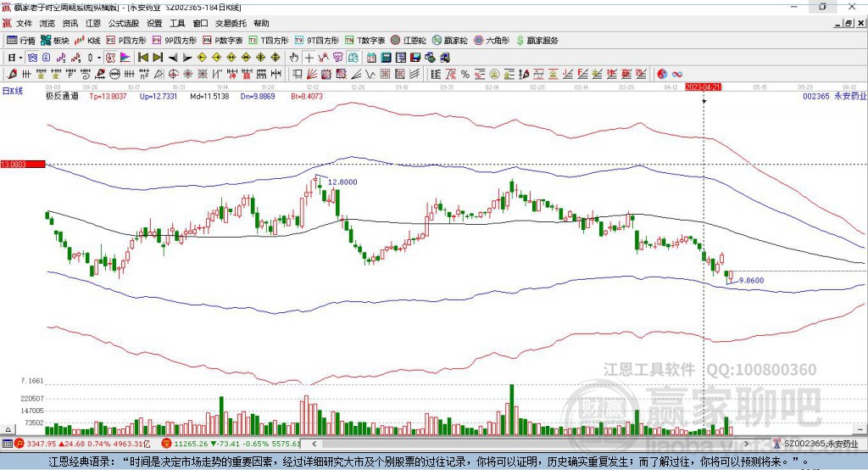Open the 行情 quotes view
The image size is (868, 470).
(x=21, y=41)
